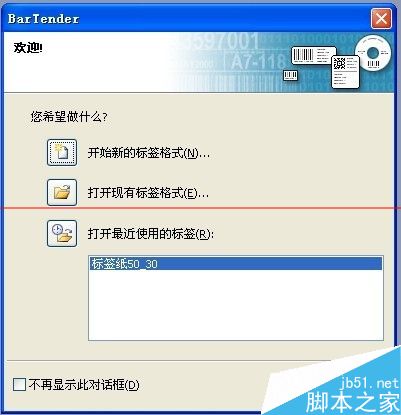Image resolution: width=401 pixels, height=415 pixels.
Task: Click 打开最近使用的标签(R): label
Action: 151,234
